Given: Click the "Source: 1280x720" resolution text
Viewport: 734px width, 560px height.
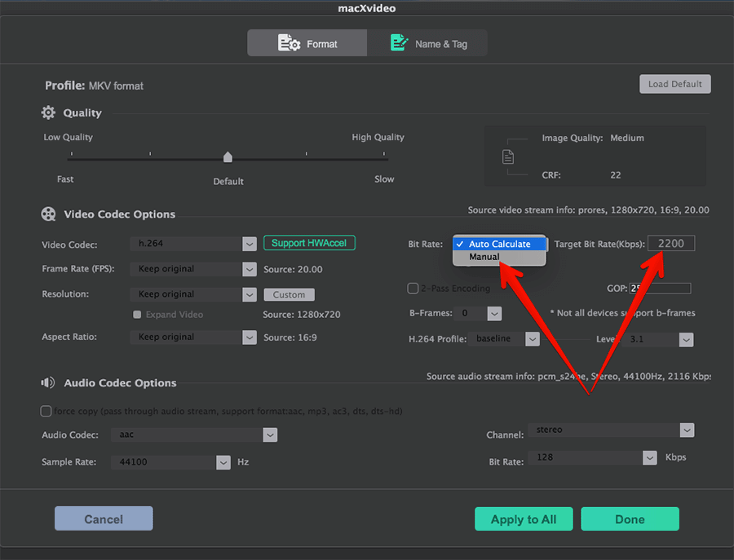Looking at the screenshot, I should 302,315.
